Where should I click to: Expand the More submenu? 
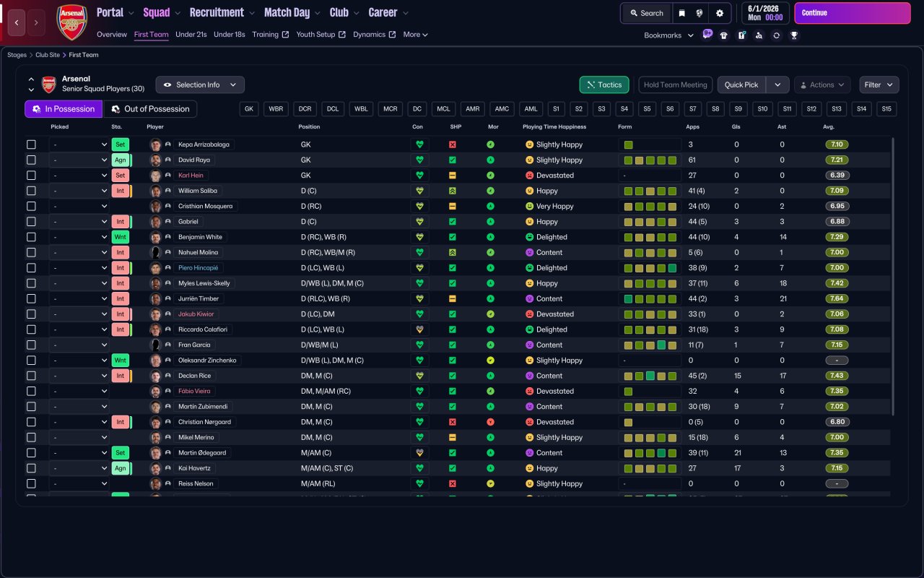pyautogui.click(x=416, y=35)
